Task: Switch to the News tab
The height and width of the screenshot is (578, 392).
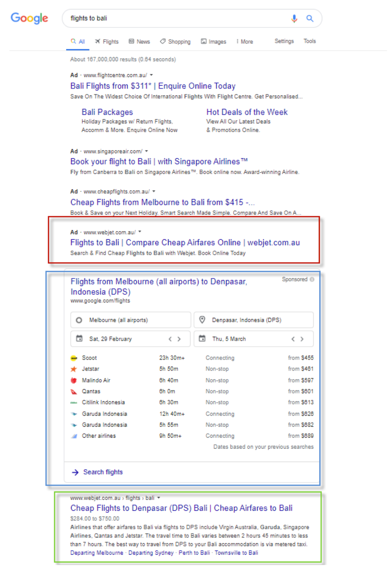Action: pyautogui.click(x=139, y=42)
